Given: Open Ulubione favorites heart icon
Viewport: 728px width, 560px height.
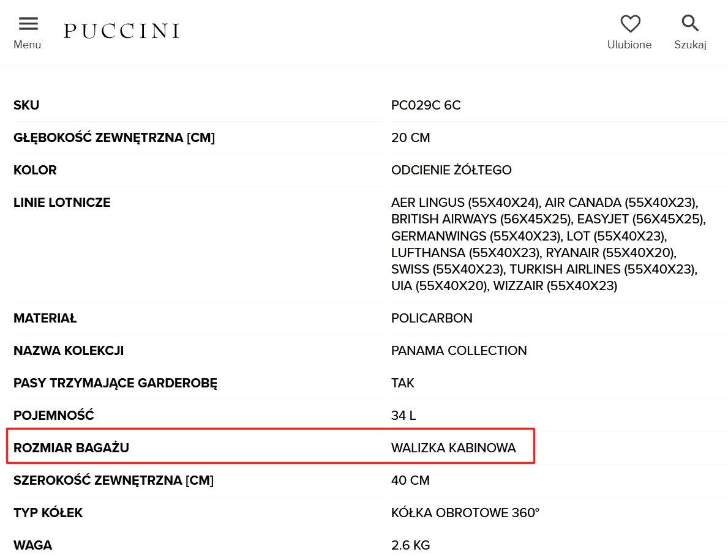Looking at the screenshot, I should click(629, 24).
